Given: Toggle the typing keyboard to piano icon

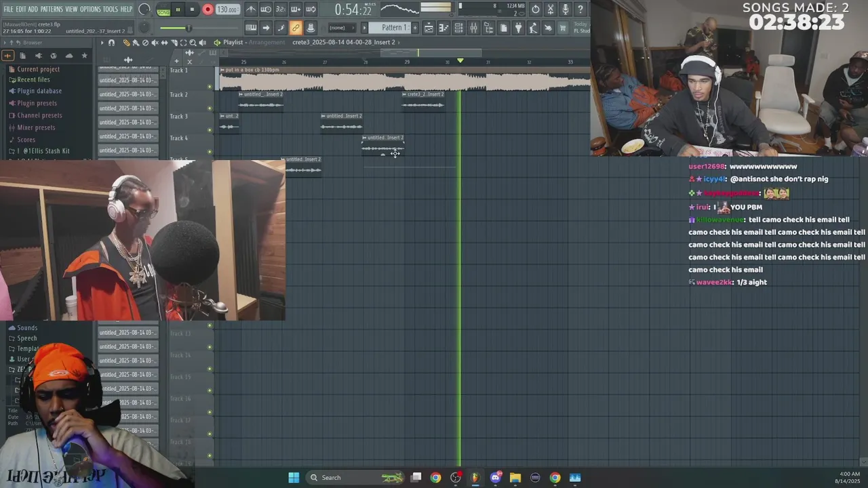Looking at the screenshot, I should coord(252,28).
